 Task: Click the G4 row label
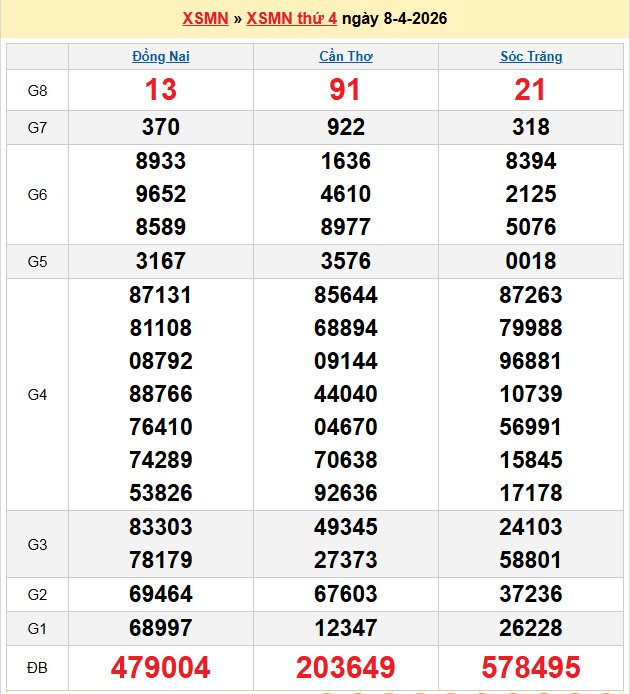[37, 394]
